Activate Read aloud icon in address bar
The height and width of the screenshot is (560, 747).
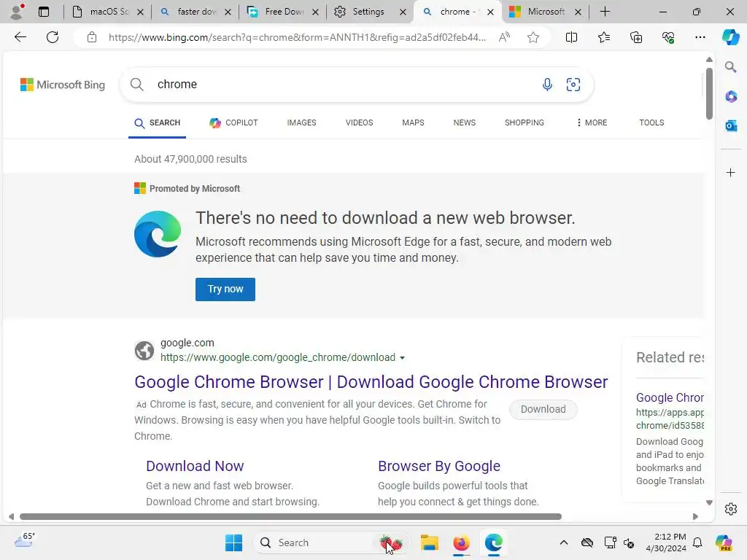pos(504,37)
